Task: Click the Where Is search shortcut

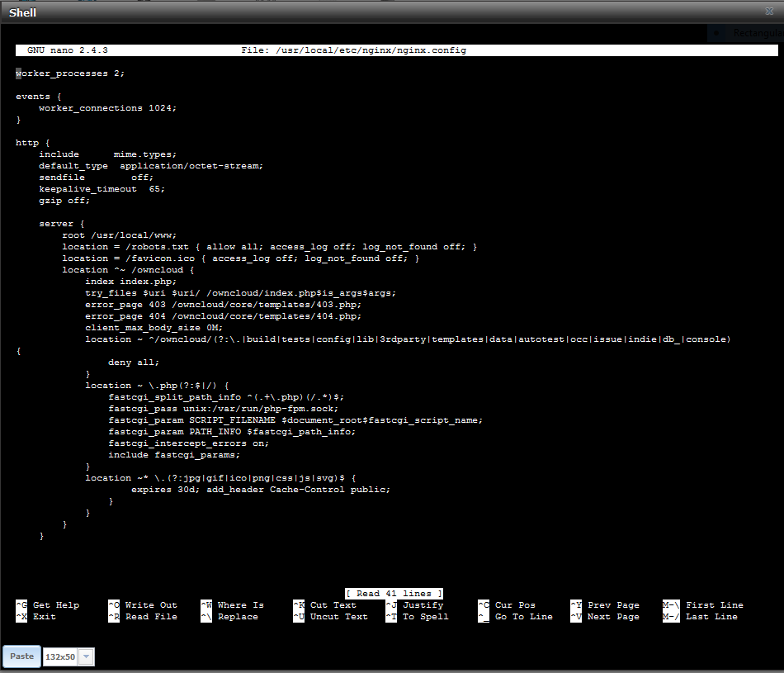Action: (x=240, y=605)
